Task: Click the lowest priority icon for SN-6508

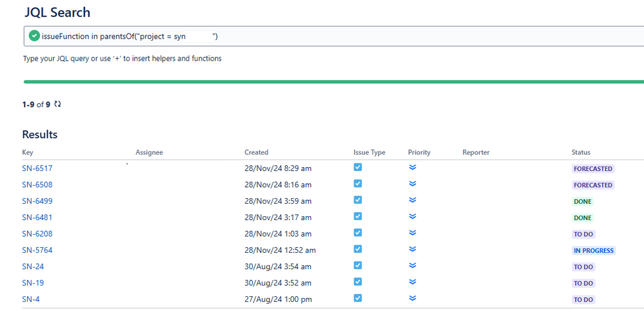Action: click(x=413, y=184)
